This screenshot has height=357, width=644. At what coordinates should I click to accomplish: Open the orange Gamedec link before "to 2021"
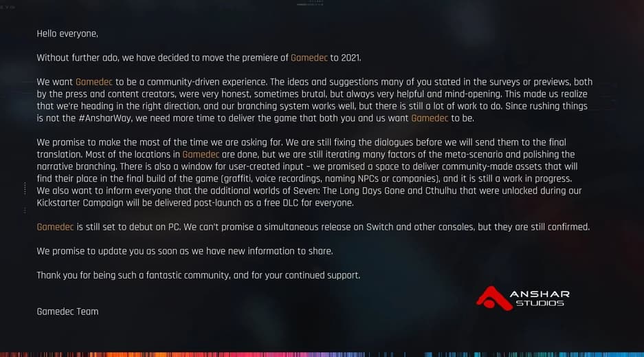[x=309, y=58]
